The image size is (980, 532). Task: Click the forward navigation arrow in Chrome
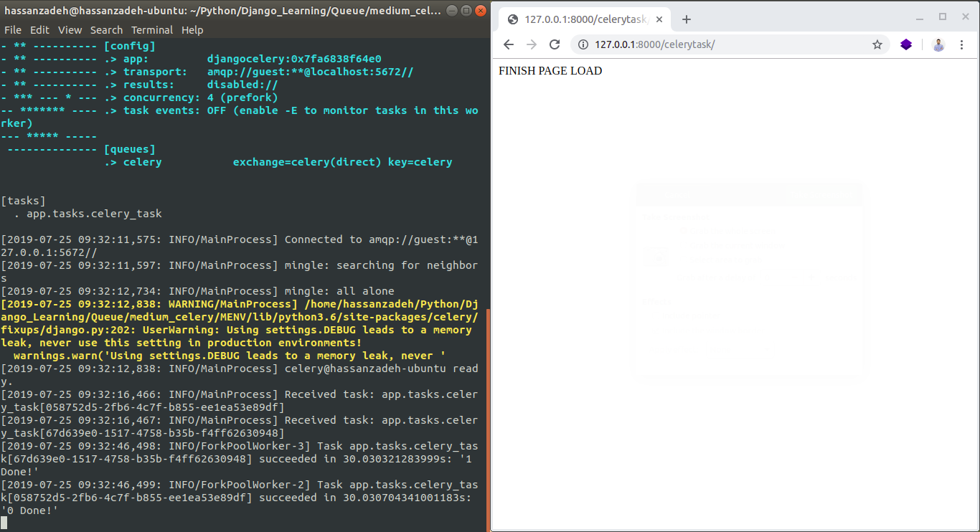[x=531, y=44]
